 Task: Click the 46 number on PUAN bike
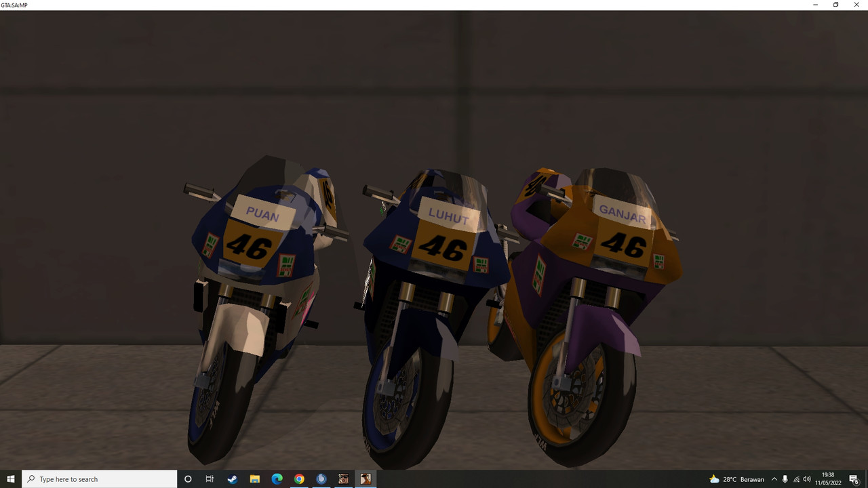pyautogui.click(x=250, y=247)
